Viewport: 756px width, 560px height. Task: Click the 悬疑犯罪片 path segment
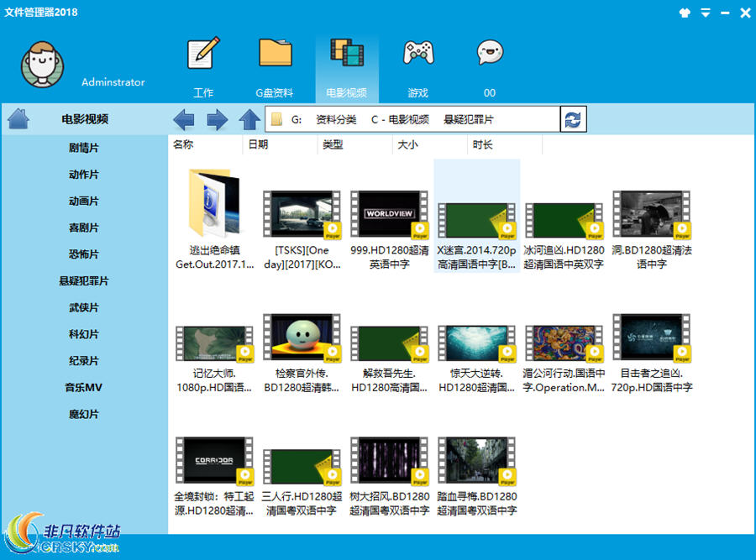click(x=469, y=119)
